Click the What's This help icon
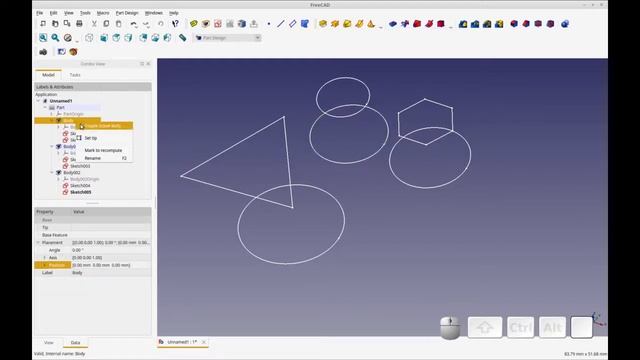This screenshot has width=640, height=360. tap(176, 24)
